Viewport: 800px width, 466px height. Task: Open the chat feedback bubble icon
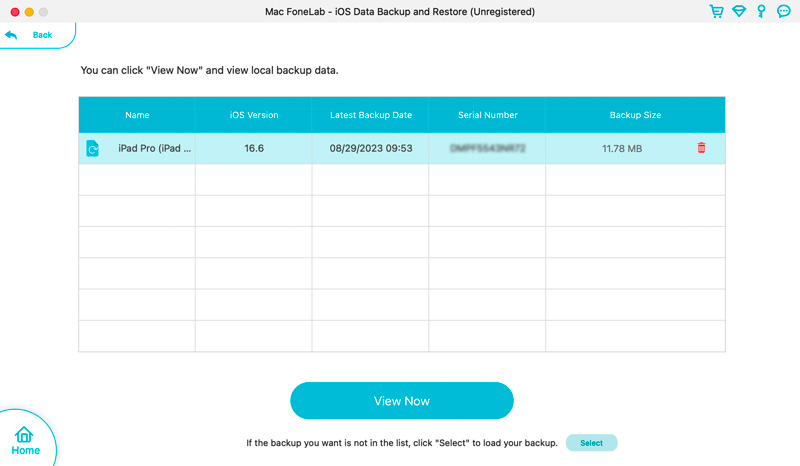(x=784, y=11)
